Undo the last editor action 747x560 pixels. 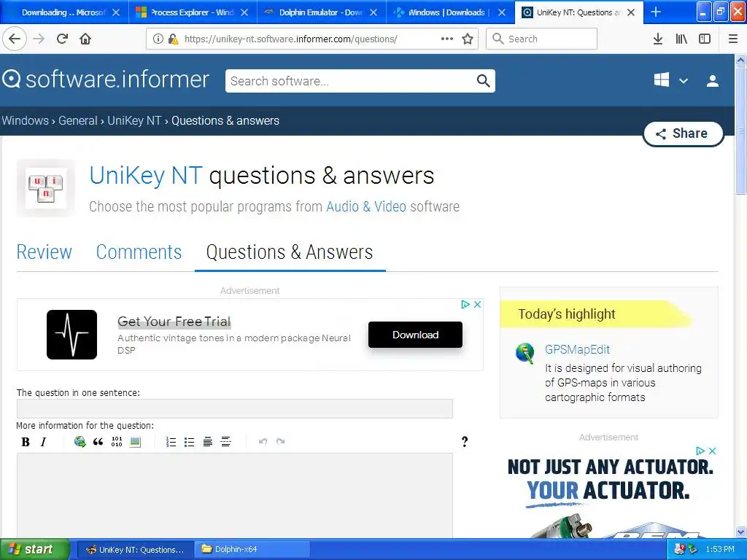(263, 442)
